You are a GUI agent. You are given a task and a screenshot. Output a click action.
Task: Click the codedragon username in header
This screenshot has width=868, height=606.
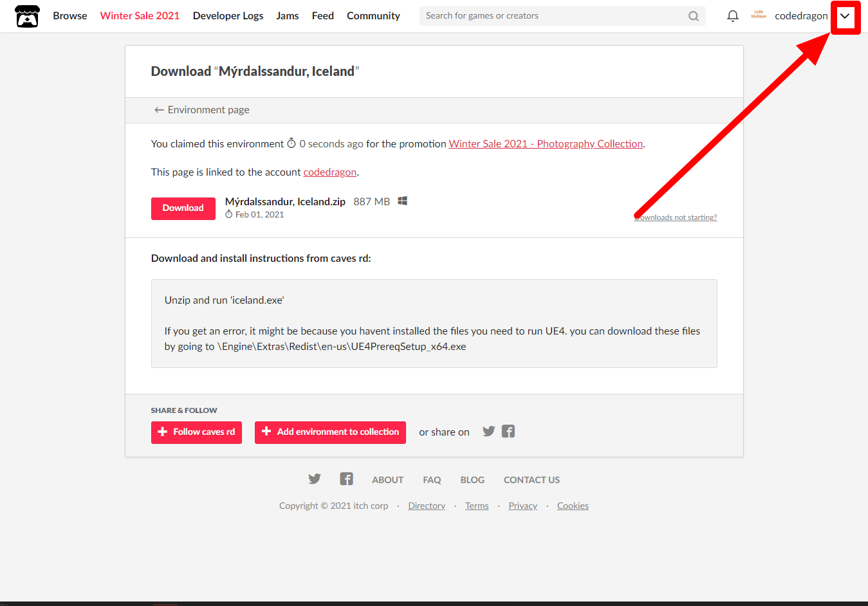[801, 16]
